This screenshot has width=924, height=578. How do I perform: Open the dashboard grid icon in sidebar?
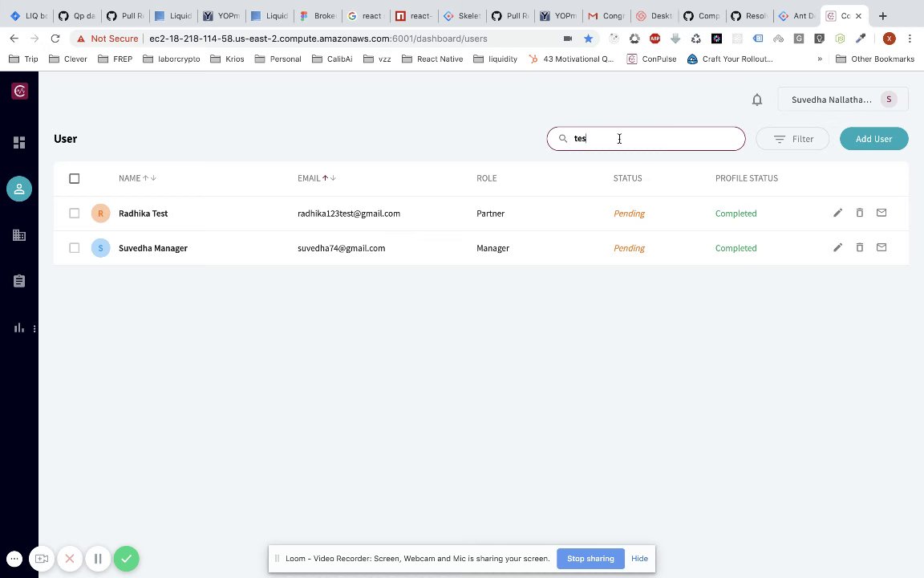coord(19,143)
